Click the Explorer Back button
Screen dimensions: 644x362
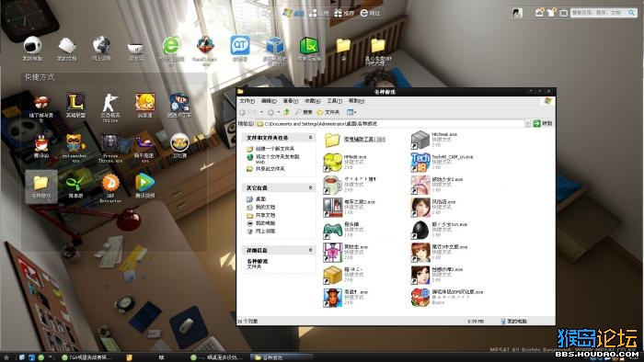tap(248, 112)
